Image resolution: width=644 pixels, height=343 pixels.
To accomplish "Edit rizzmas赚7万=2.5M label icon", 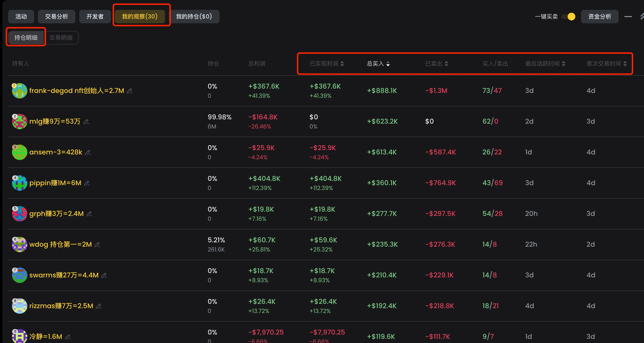I will pos(99,306).
